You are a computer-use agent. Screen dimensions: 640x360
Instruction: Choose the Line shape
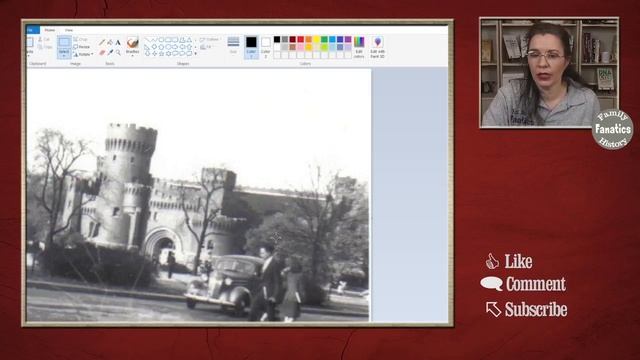148,40
